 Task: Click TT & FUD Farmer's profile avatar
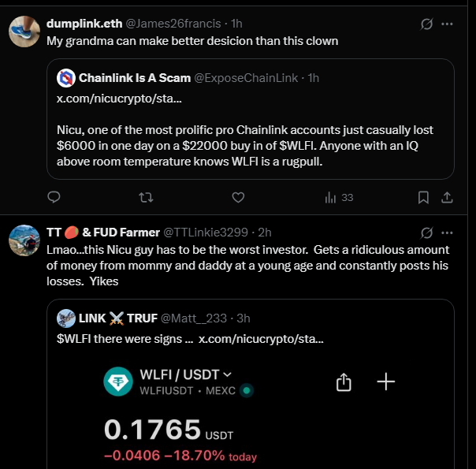[x=24, y=240]
